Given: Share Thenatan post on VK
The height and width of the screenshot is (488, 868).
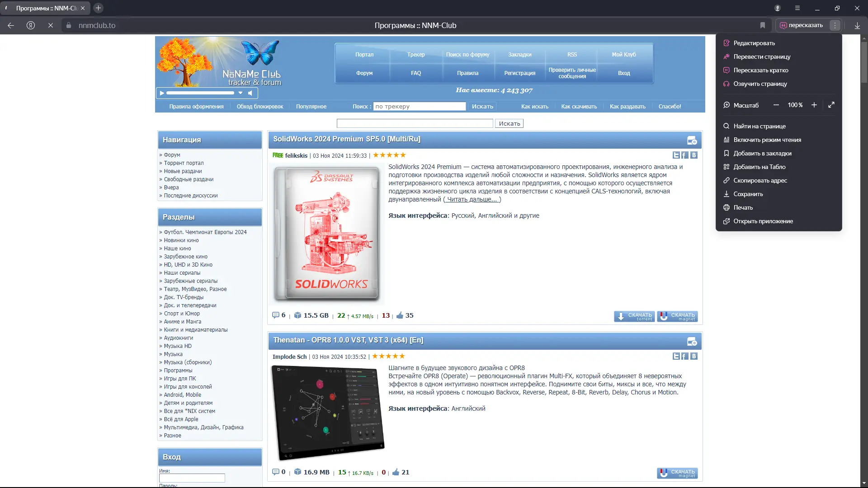Looking at the screenshot, I should click(694, 357).
